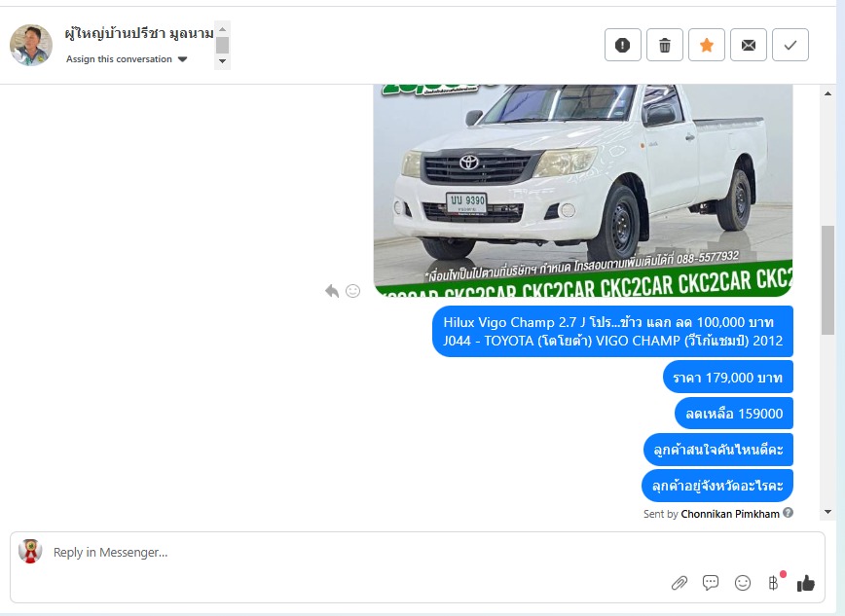Viewport: 845px width, 616px height.
Task: Open the emoji picker in reply box
Action: point(743,583)
